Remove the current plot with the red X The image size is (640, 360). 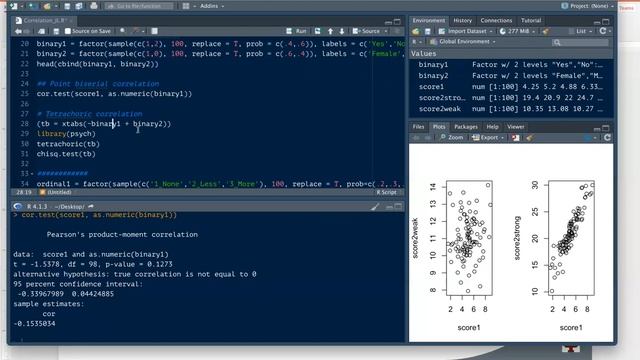516,138
